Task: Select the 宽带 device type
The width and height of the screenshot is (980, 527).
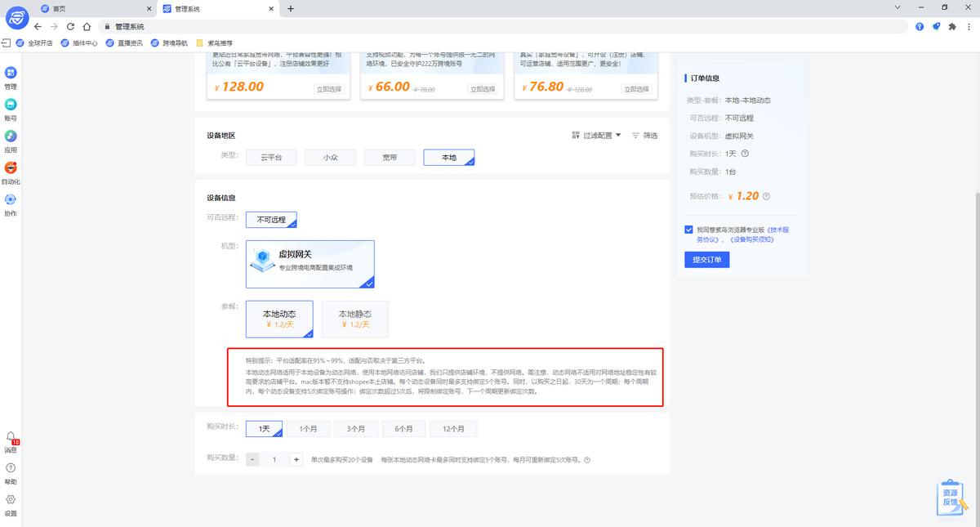Action: 390,157
